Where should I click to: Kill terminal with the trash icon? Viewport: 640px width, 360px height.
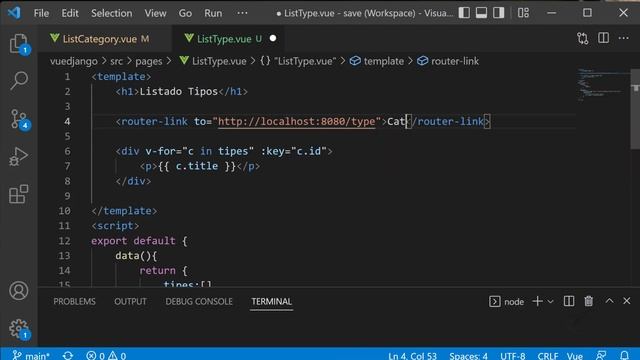click(x=589, y=301)
